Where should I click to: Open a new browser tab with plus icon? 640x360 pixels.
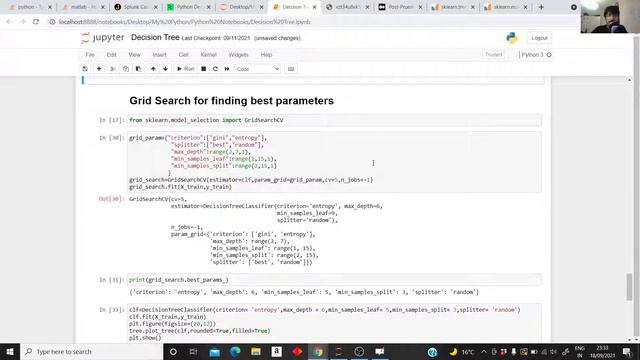541,7
